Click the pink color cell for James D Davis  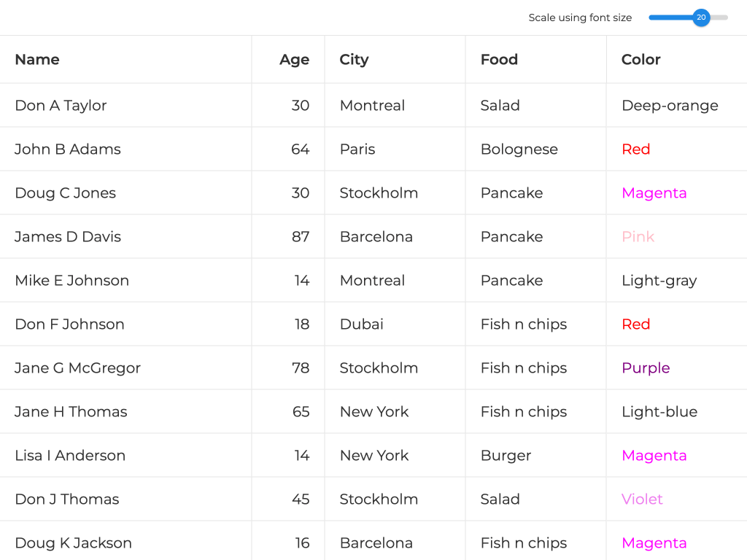[638, 236]
